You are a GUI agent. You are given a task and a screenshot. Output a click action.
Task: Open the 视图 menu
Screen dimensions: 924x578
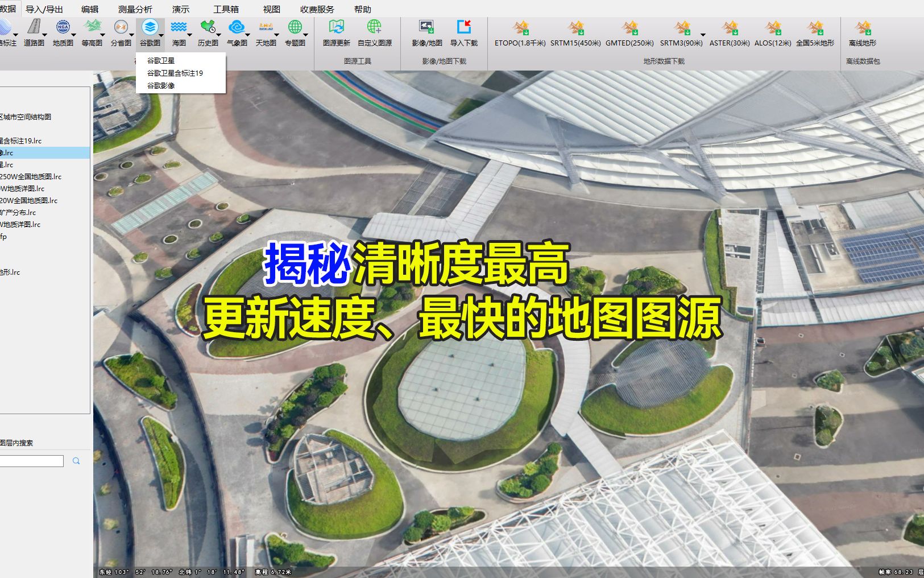point(272,9)
